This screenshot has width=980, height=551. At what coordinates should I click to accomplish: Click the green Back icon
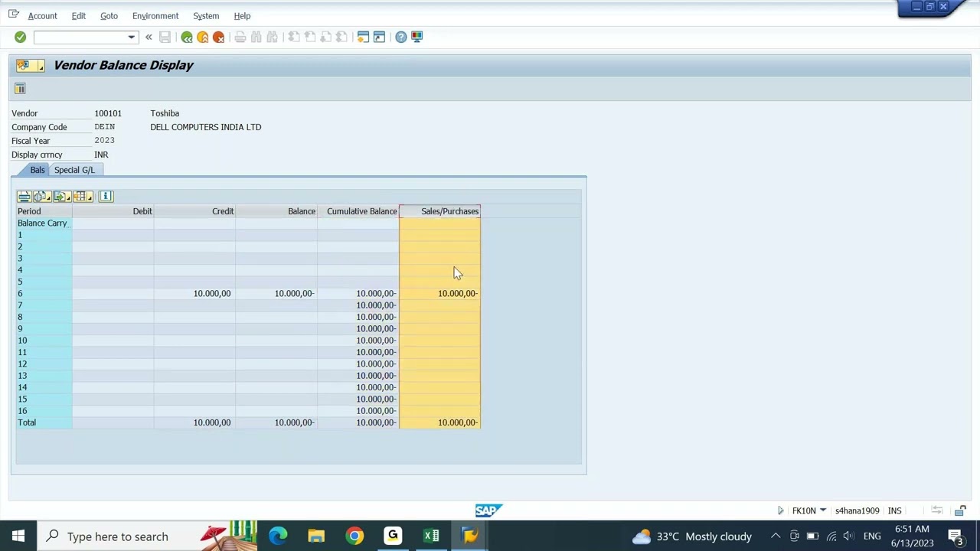(186, 37)
